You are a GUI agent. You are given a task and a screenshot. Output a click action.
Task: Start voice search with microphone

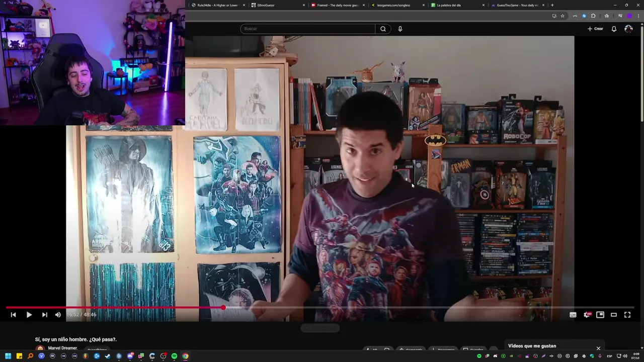400,29
